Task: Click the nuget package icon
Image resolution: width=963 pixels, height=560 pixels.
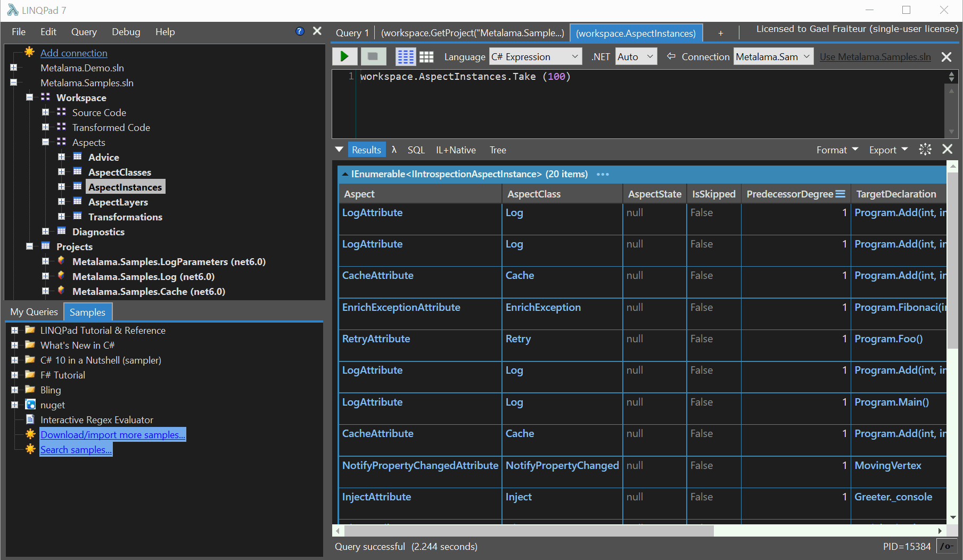Action: (x=30, y=405)
